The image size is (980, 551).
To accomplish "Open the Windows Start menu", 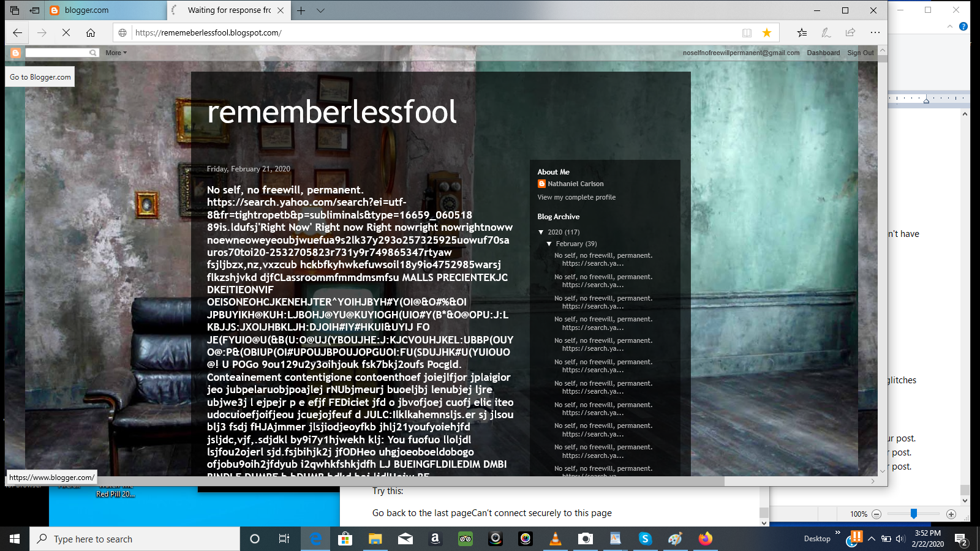I will (15, 539).
